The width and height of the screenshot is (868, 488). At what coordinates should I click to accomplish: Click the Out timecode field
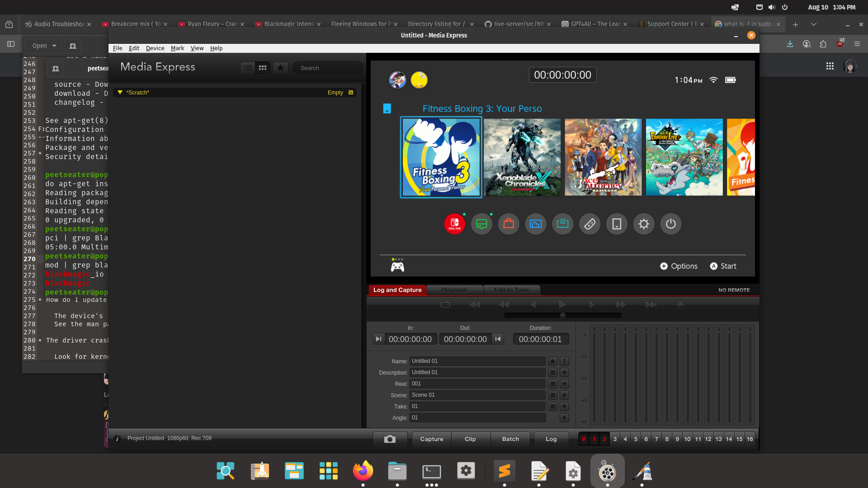[465, 339]
